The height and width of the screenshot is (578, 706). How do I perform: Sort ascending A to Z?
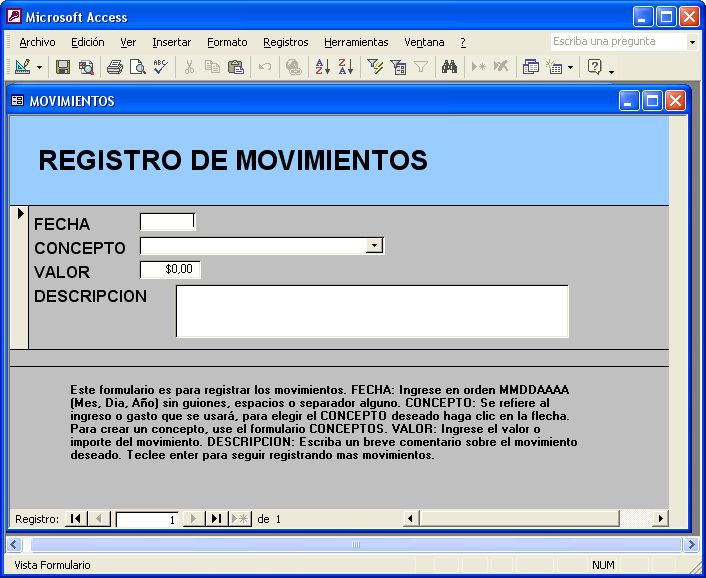pyautogui.click(x=323, y=67)
